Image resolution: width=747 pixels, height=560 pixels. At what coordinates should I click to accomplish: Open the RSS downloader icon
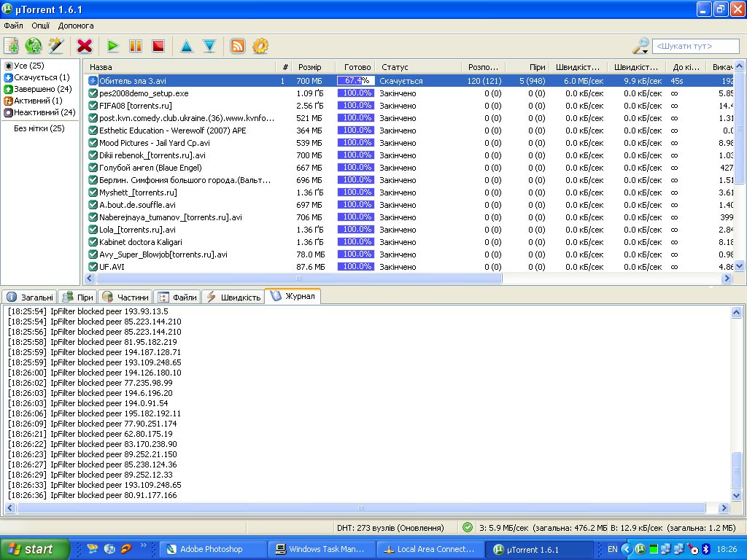click(x=238, y=46)
